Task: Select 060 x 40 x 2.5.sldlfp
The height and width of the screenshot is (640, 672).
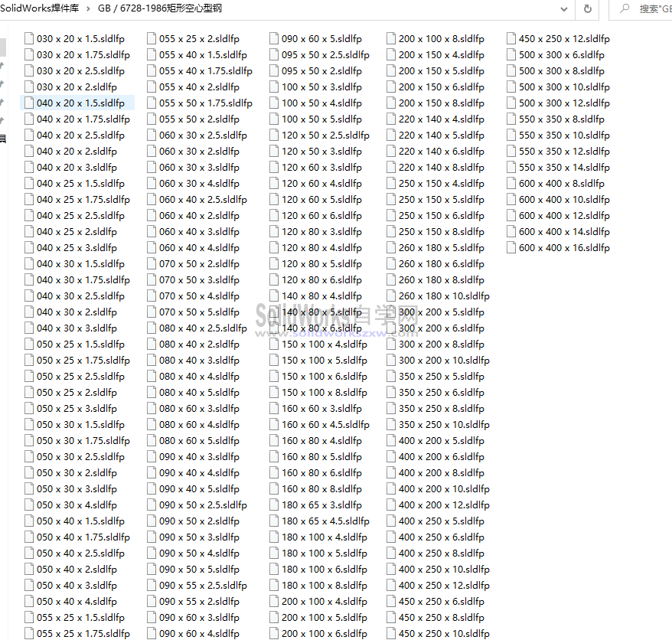Action: (x=197, y=199)
